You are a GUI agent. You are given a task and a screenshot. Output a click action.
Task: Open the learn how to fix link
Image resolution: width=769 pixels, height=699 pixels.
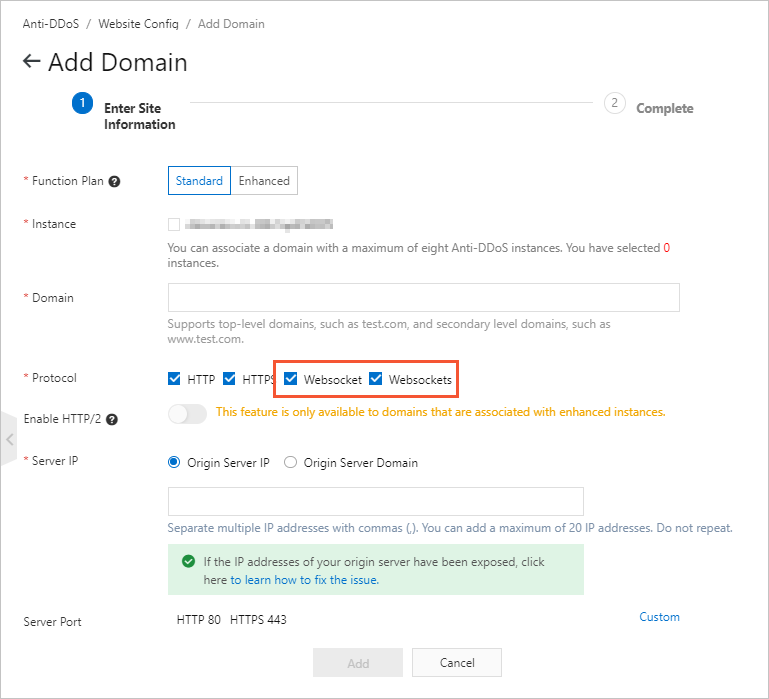click(304, 580)
